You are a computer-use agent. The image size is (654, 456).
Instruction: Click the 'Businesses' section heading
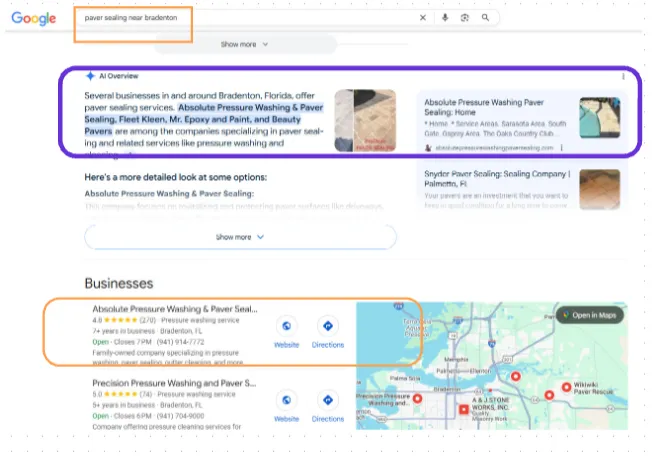[x=119, y=284]
